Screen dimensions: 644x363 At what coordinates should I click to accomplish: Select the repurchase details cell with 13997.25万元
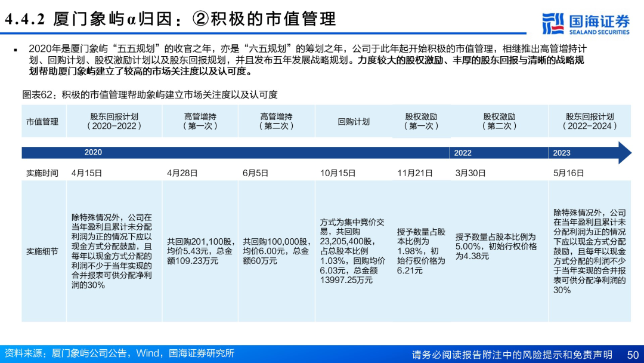click(353, 251)
